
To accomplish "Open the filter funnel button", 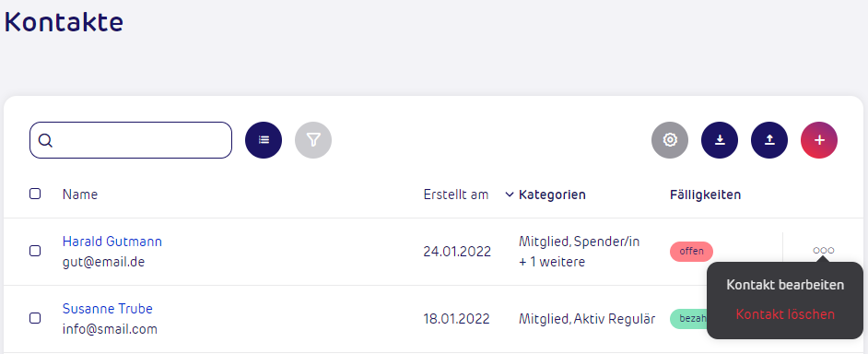I will pos(313,140).
